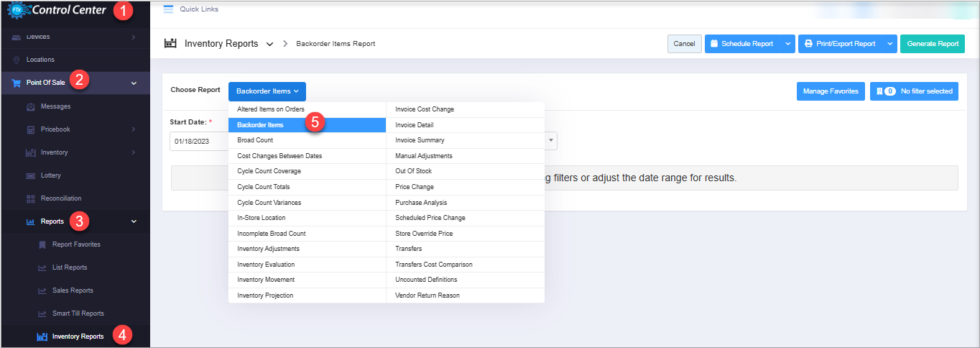Collapse the Reports sidebar section

point(134,221)
